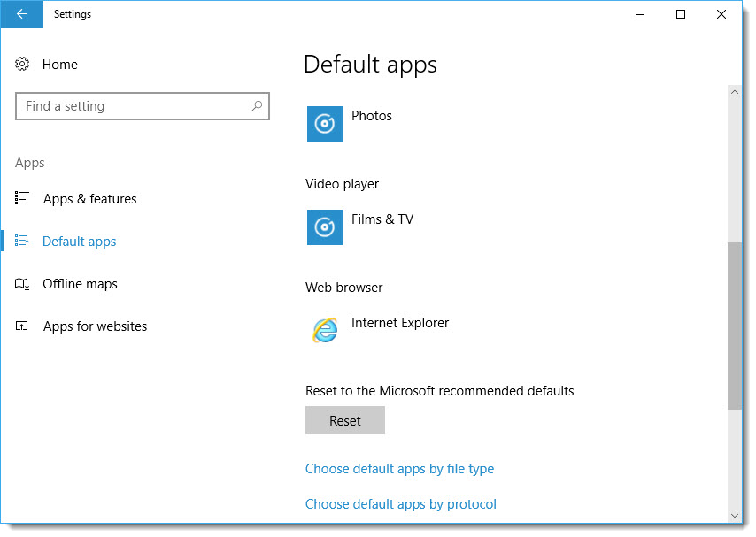
Task: Select Default apps in the sidebar
Action: click(x=80, y=241)
